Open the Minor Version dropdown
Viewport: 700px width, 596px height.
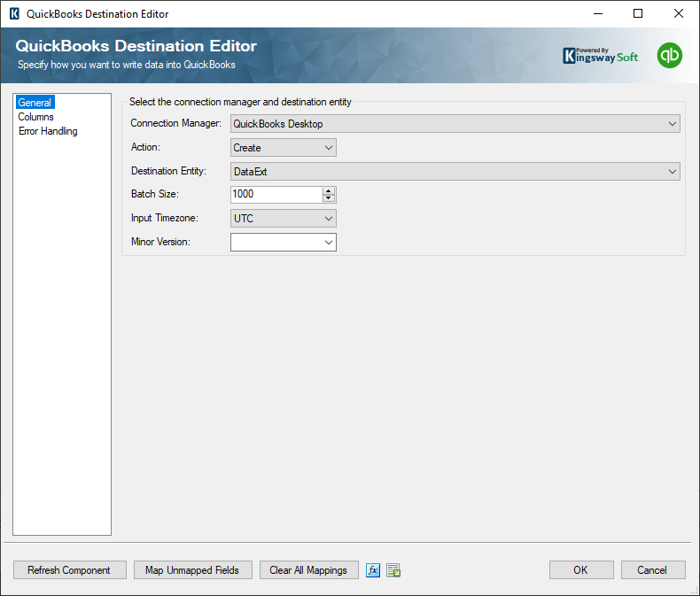[x=283, y=242]
